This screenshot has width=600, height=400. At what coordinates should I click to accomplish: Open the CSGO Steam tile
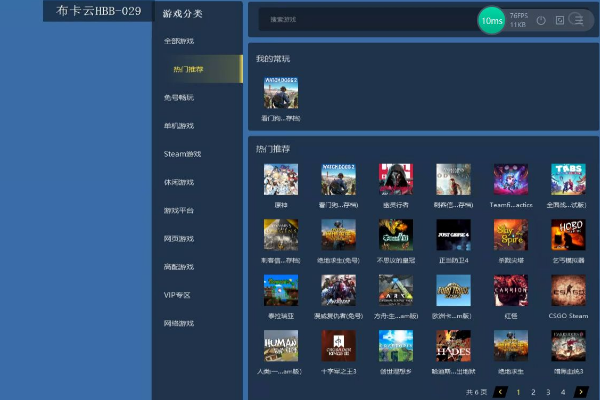click(568, 290)
